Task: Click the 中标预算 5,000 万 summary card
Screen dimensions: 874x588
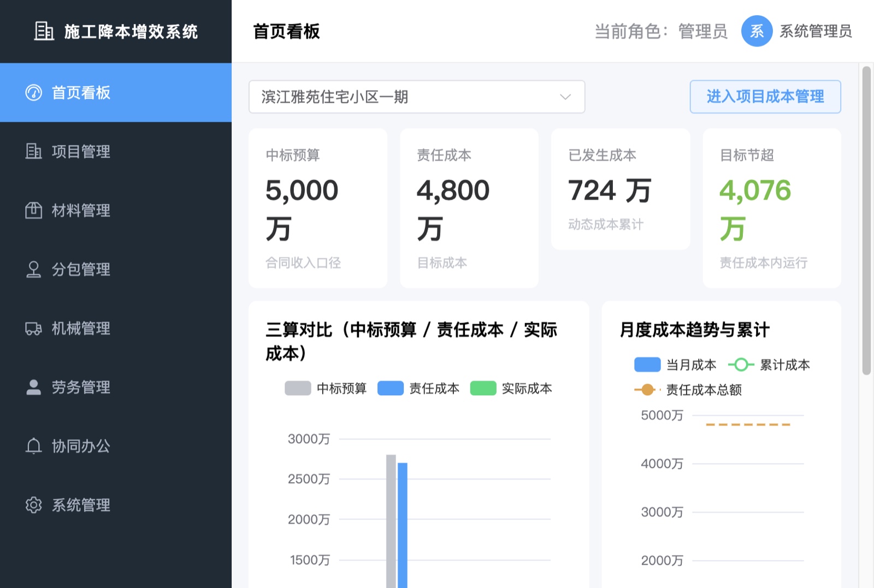Action: [318, 208]
